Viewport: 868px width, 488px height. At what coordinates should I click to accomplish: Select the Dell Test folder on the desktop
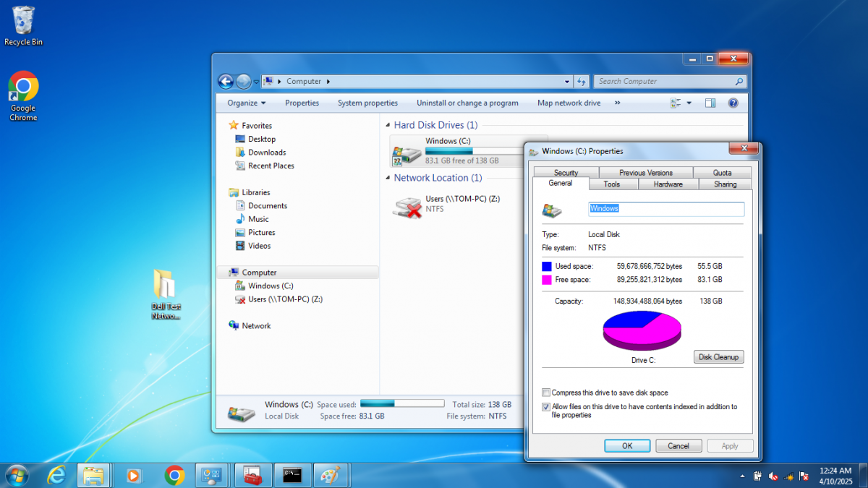point(166,294)
